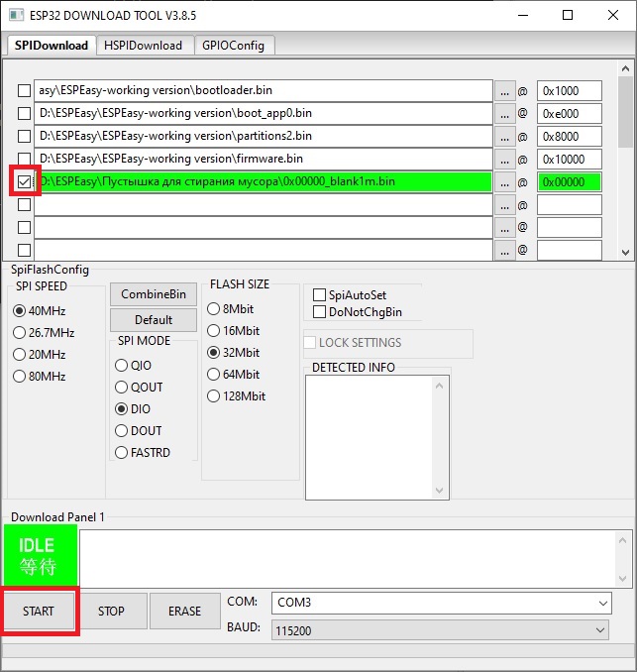
Task: Browse for file in first empty row
Action: coord(504,205)
